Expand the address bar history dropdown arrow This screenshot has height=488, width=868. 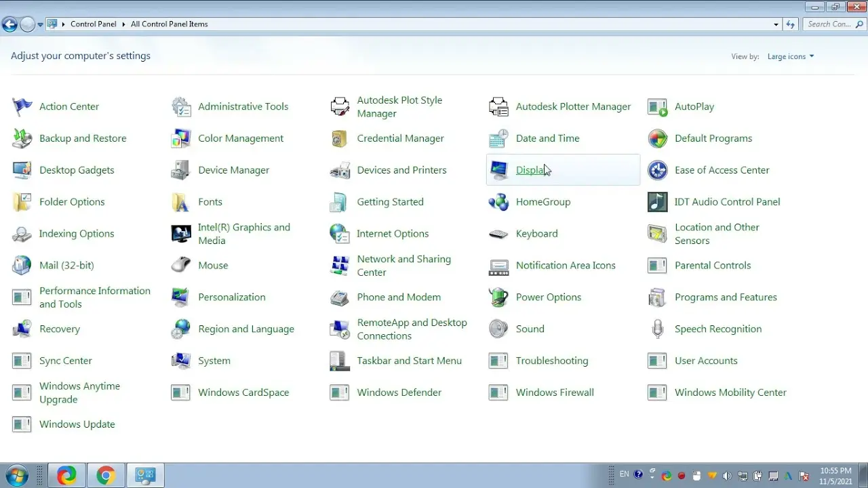tap(776, 24)
